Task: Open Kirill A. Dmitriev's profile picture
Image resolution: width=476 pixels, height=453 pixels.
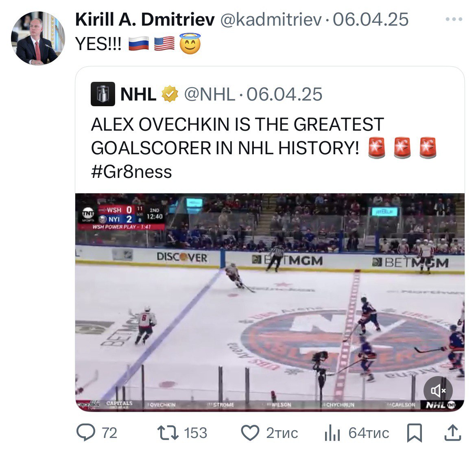Action: coord(37,38)
